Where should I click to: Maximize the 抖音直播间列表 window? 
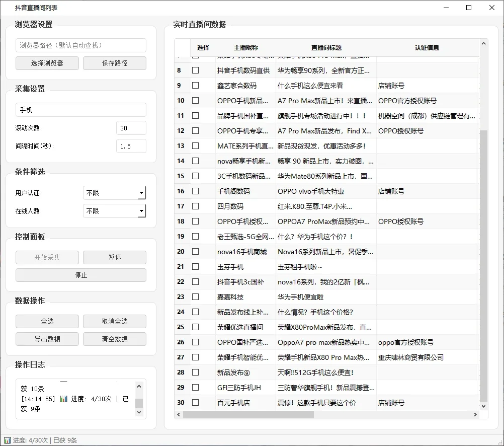tap(469, 8)
